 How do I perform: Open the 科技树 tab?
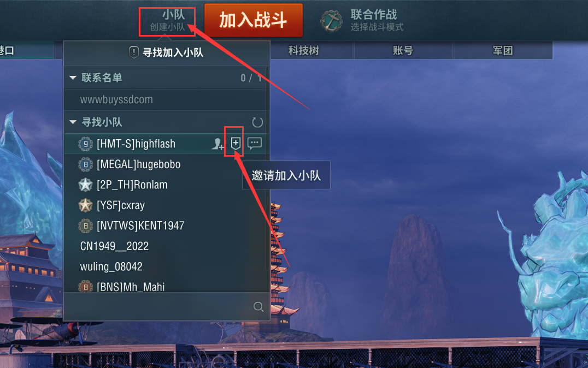[303, 51]
